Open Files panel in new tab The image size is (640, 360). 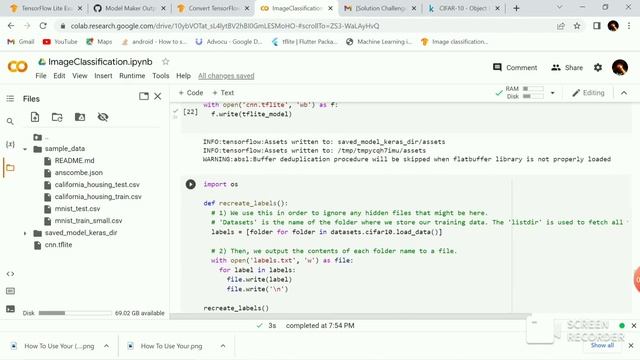pos(144,96)
